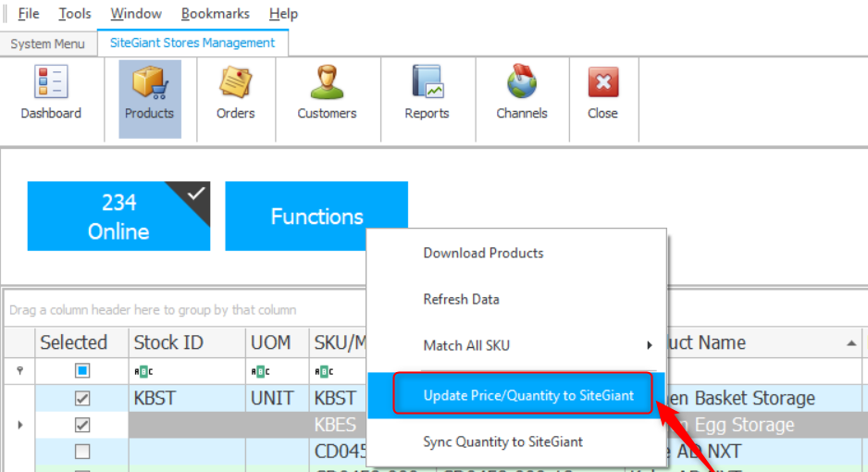Click the UNIT cell in KBST row
The image size is (868, 472).
(x=278, y=398)
